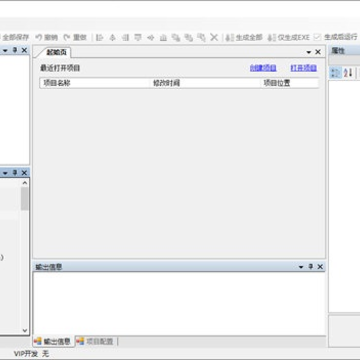
Task: Pin the 输出信息 output panel
Action: (x=311, y=267)
